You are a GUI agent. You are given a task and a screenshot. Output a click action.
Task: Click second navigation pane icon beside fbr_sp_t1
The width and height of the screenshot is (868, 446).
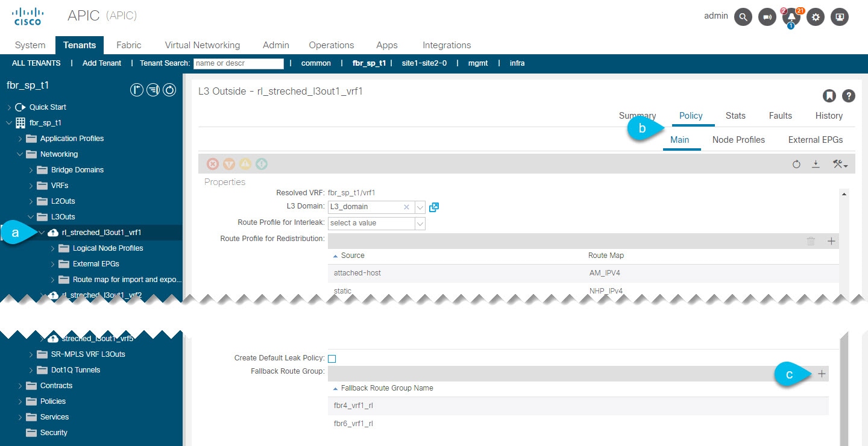(153, 90)
